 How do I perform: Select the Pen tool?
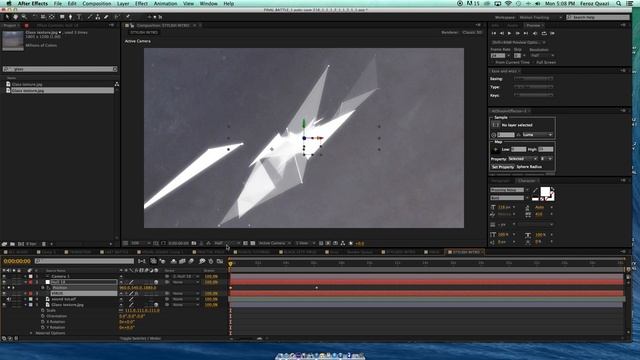coord(70,17)
